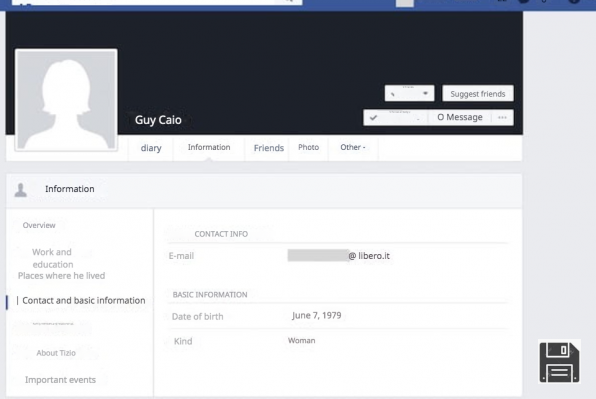The width and height of the screenshot is (596, 399).
Task: Open the Friends tab
Action: pos(268,148)
